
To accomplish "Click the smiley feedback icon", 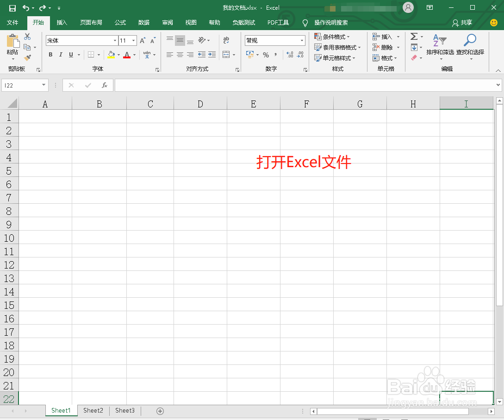I will (494, 23).
